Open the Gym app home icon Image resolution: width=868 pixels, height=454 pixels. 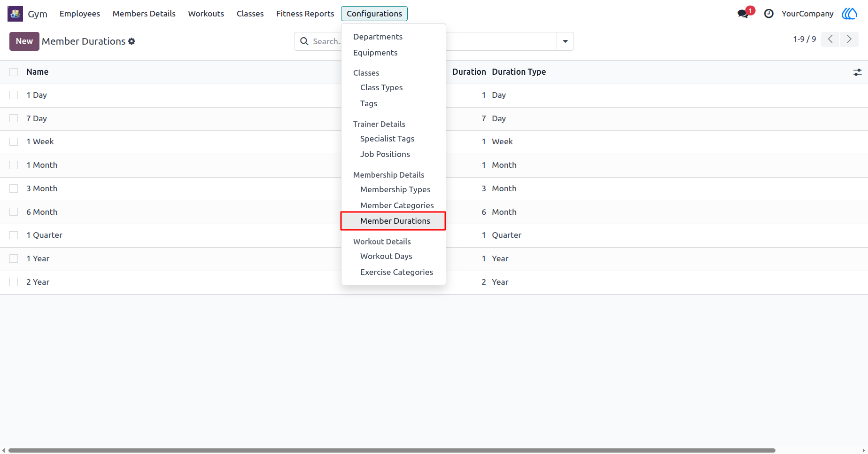pyautogui.click(x=15, y=14)
